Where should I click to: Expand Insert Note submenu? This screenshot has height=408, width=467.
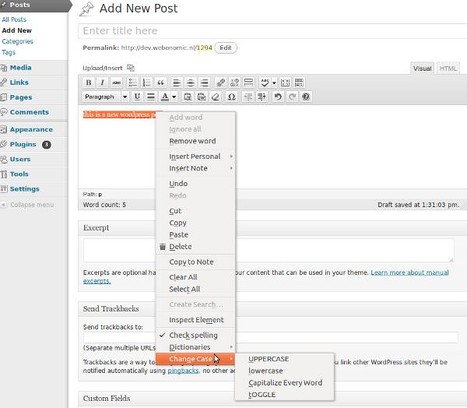point(196,168)
